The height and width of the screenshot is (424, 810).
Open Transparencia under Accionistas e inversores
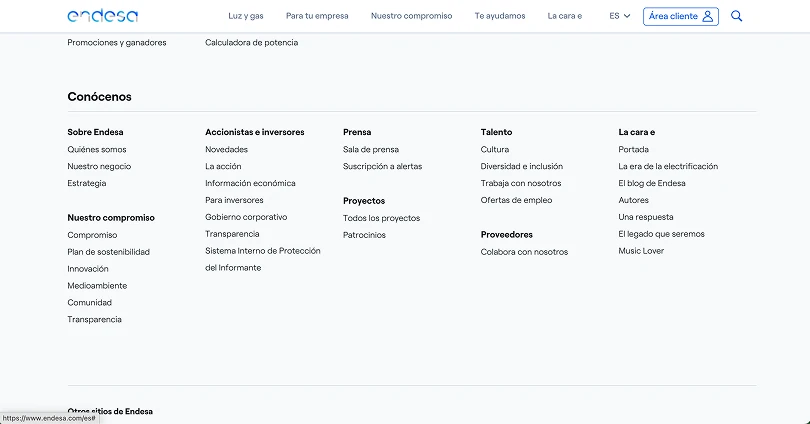(x=232, y=234)
